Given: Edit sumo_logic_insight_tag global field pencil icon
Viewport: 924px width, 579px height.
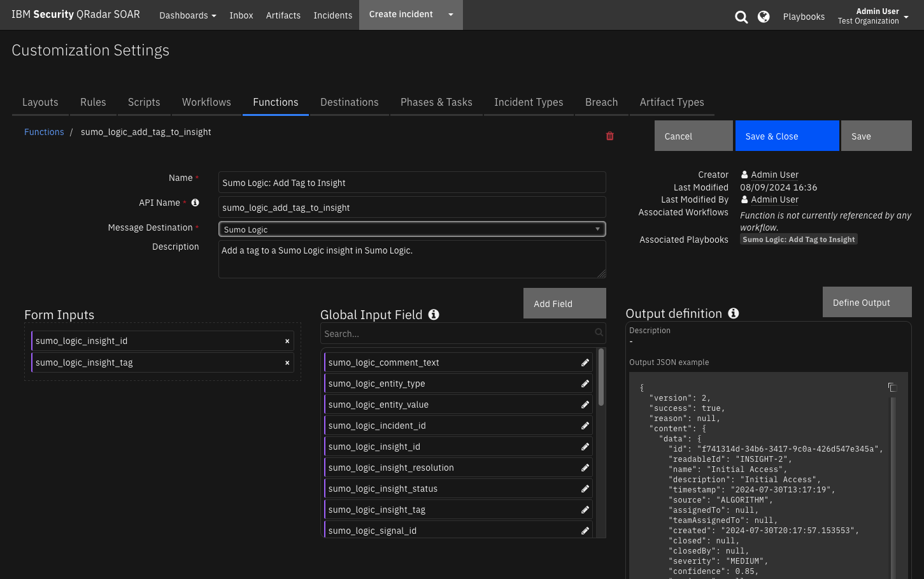Looking at the screenshot, I should [x=585, y=510].
